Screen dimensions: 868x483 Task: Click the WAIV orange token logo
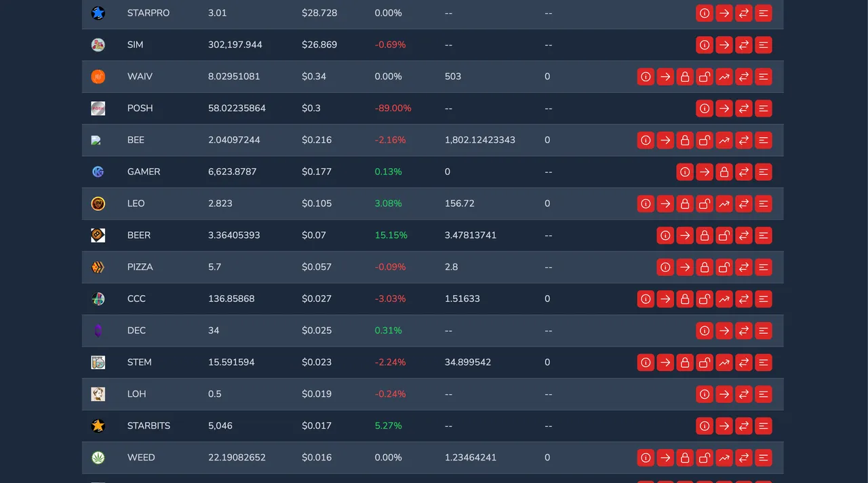(98, 77)
